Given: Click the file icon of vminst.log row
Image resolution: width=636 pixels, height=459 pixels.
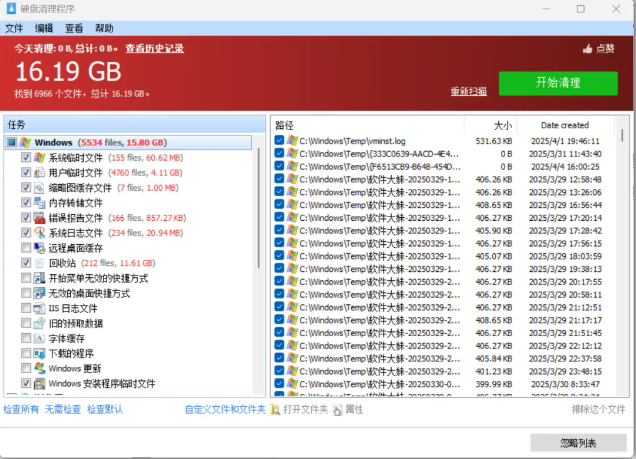Looking at the screenshot, I should [x=292, y=141].
